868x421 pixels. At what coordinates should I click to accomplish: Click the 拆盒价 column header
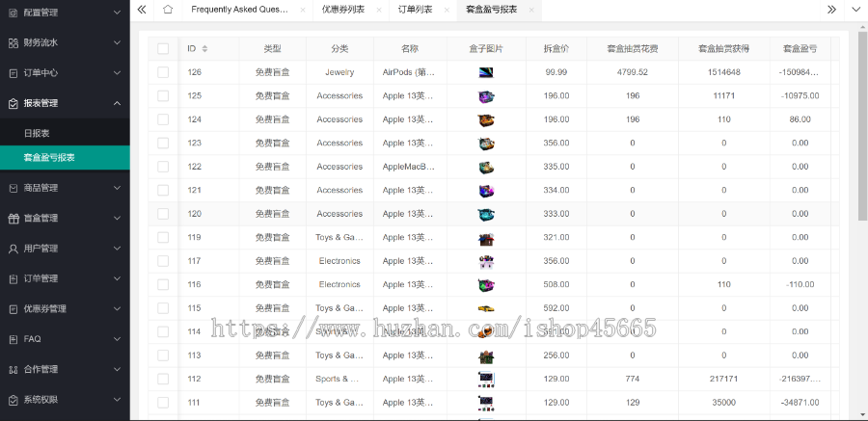click(x=556, y=49)
